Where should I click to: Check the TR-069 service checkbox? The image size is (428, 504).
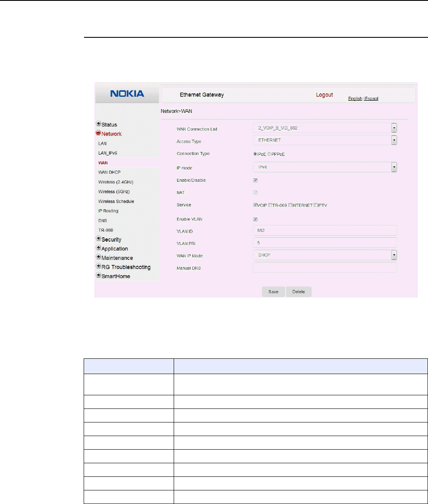pyautogui.click(x=270, y=205)
